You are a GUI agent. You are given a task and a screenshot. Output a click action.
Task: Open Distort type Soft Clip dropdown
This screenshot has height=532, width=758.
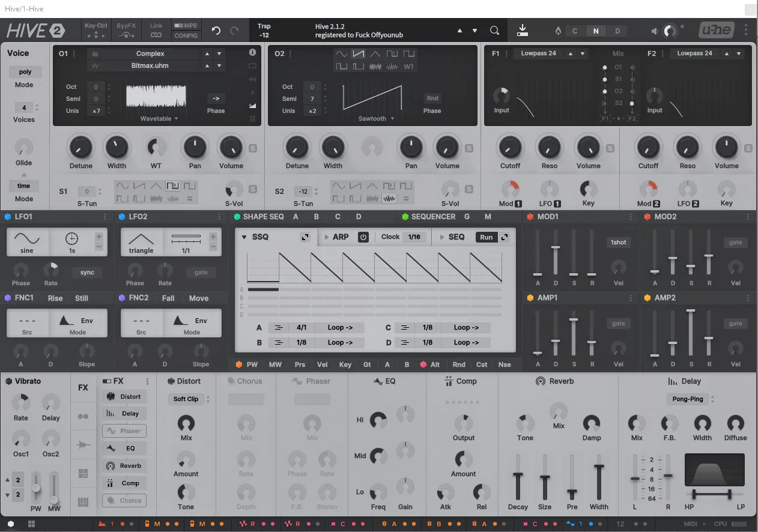pos(189,399)
